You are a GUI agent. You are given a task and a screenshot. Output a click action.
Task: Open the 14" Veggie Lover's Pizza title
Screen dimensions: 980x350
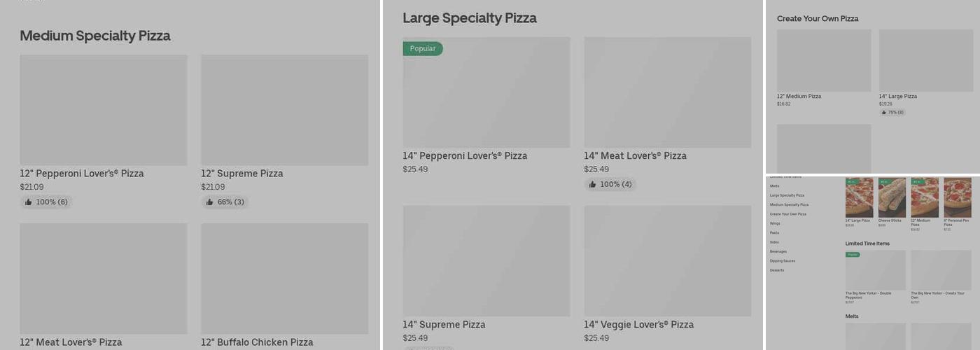tap(638, 325)
